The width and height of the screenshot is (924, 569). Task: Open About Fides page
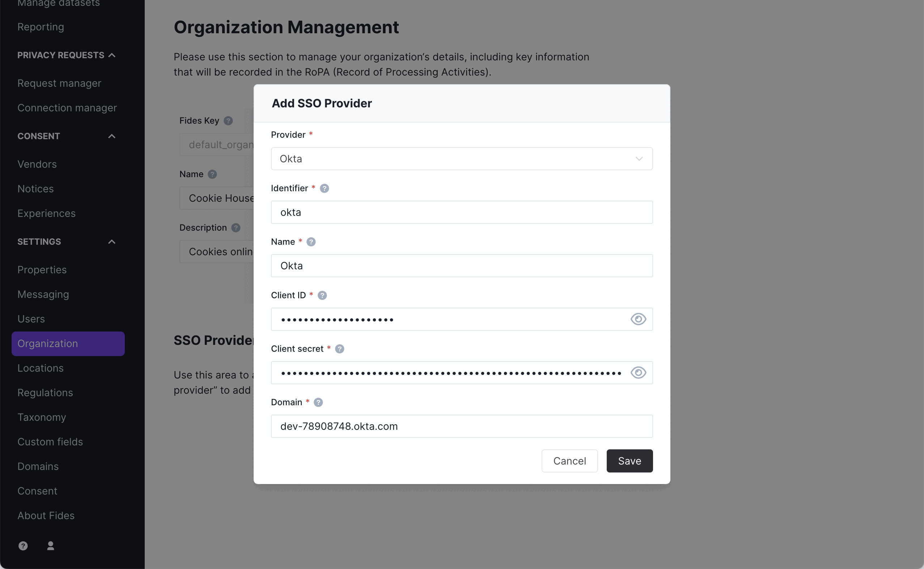pos(46,515)
